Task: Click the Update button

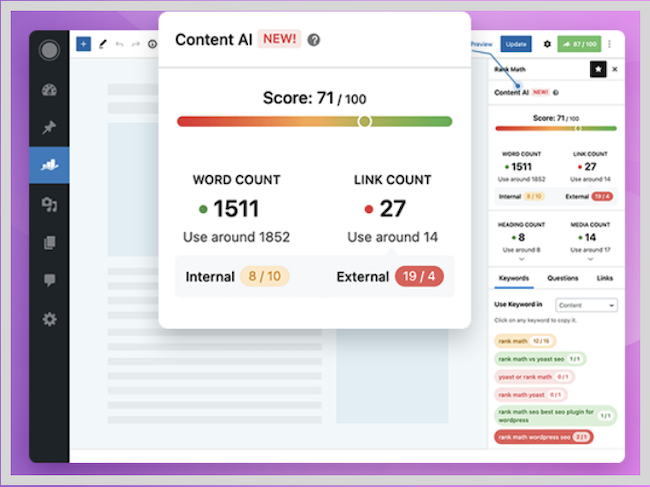Action: tap(516, 44)
